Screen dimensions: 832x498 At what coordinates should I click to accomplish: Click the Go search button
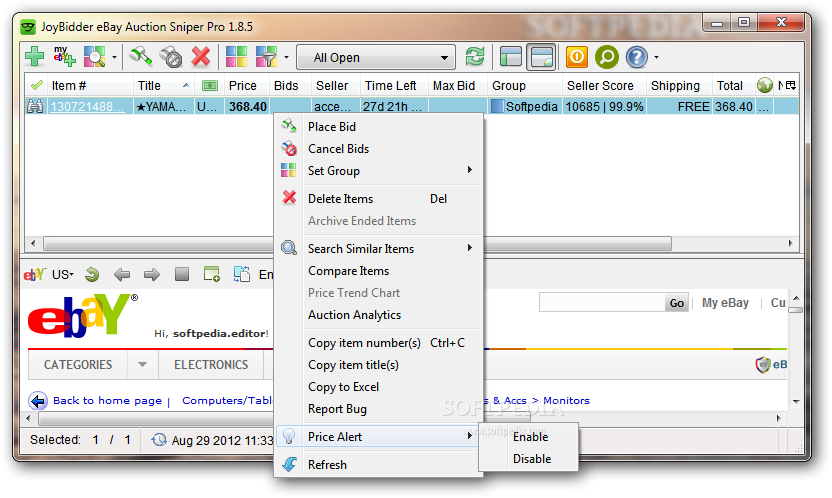point(677,303)
